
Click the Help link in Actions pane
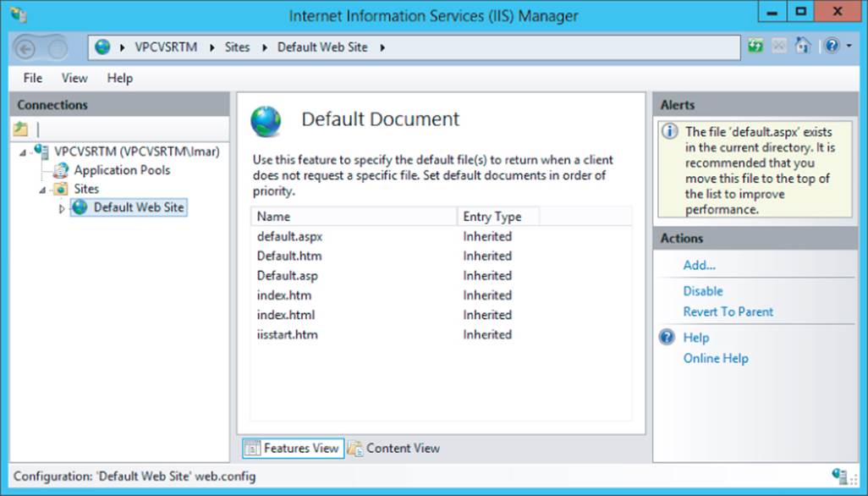tap(696, 338)
